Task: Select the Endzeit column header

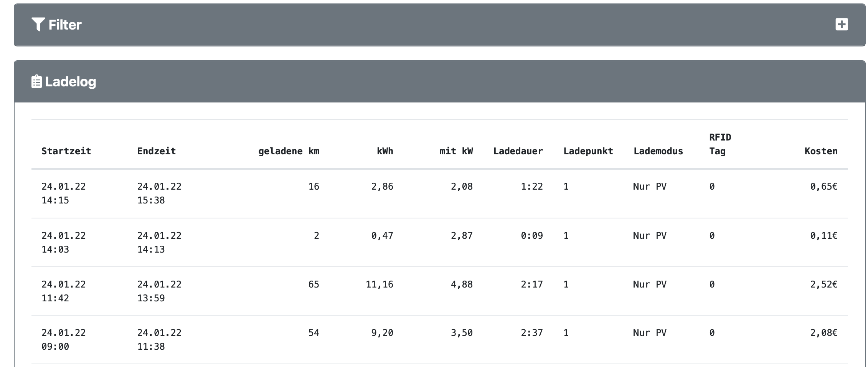Action: click(x=156, y=151)
